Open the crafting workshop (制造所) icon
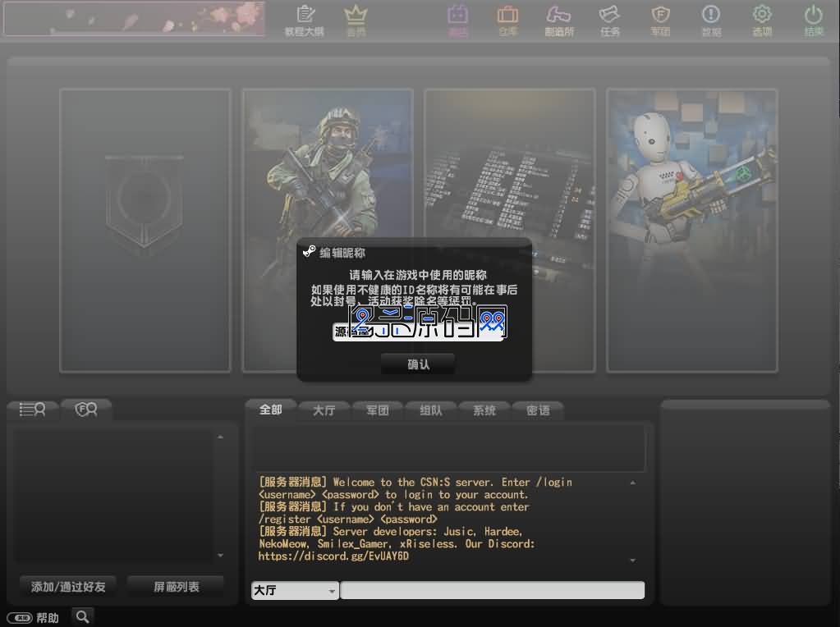 coord(558,21)
